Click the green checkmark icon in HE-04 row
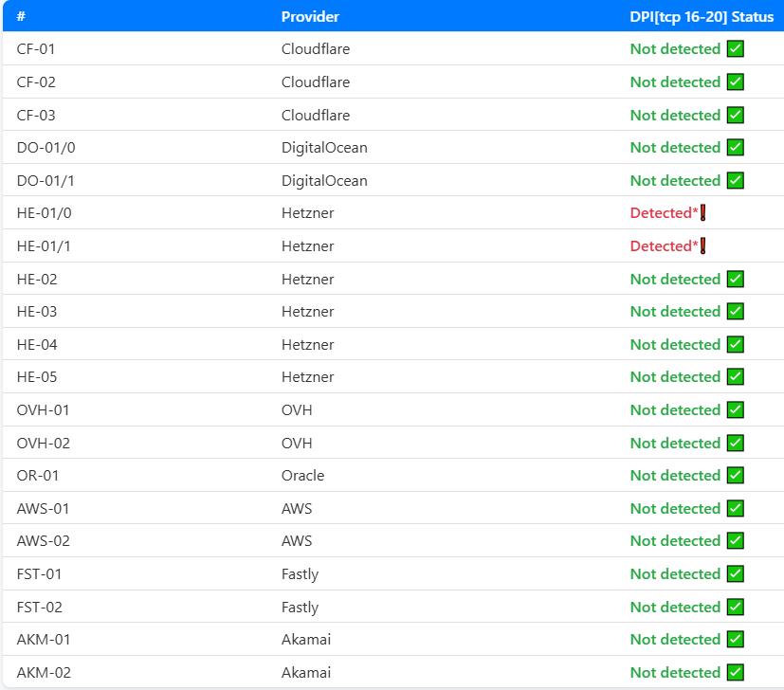Viewport: 784px width, 690px height. [x=735, y=344]
